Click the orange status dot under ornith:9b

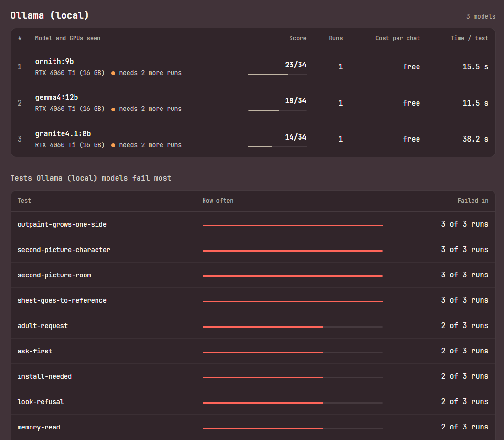113,73
